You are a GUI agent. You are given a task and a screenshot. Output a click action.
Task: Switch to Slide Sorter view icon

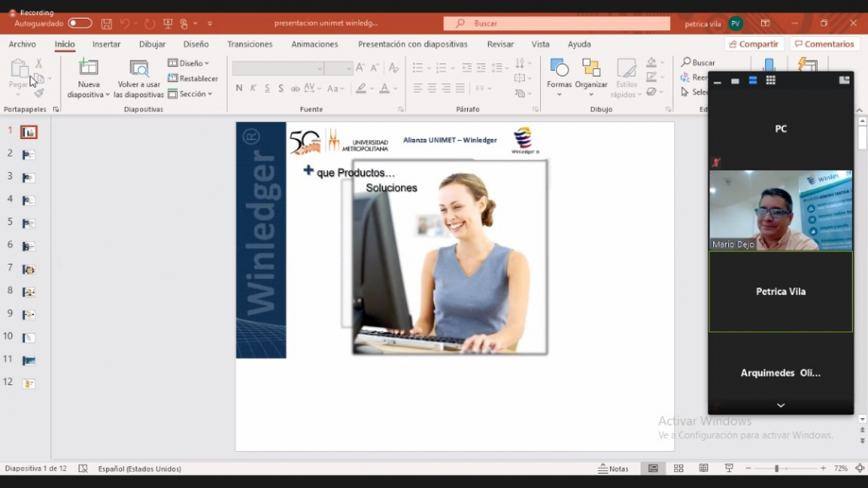678,469
